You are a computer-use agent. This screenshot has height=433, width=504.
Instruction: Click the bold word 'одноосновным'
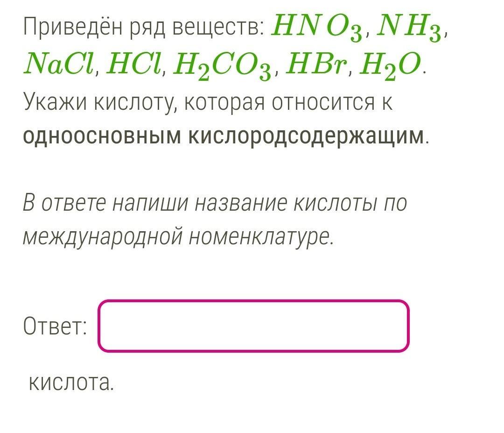pyautogui.click(x=102, y=136)
